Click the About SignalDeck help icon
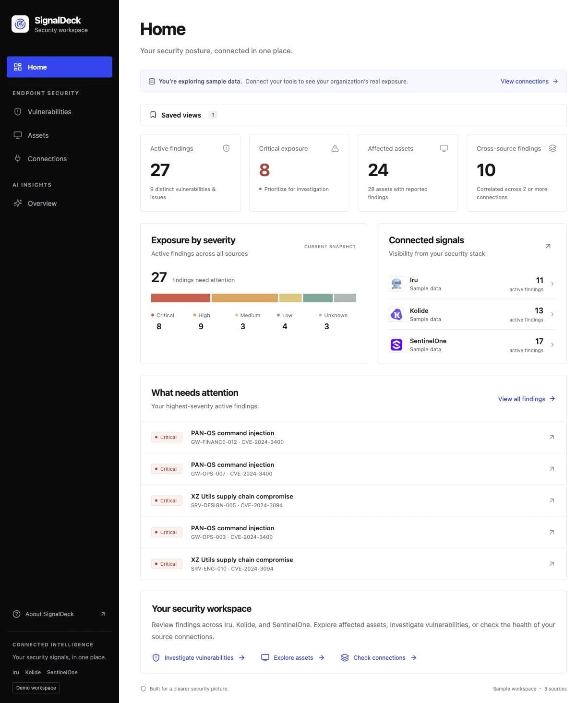The image size is (588, 703). click(x=17, y=614)
